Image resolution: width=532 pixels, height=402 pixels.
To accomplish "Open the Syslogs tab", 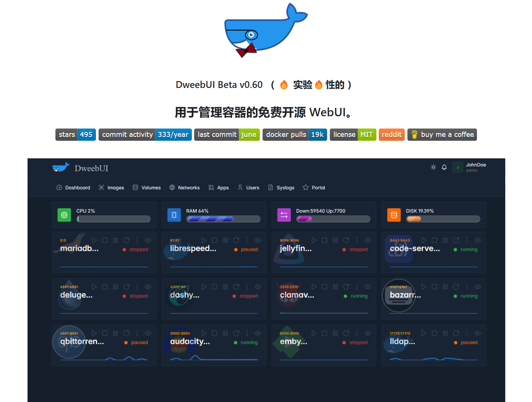I will [x=281, y=187].
